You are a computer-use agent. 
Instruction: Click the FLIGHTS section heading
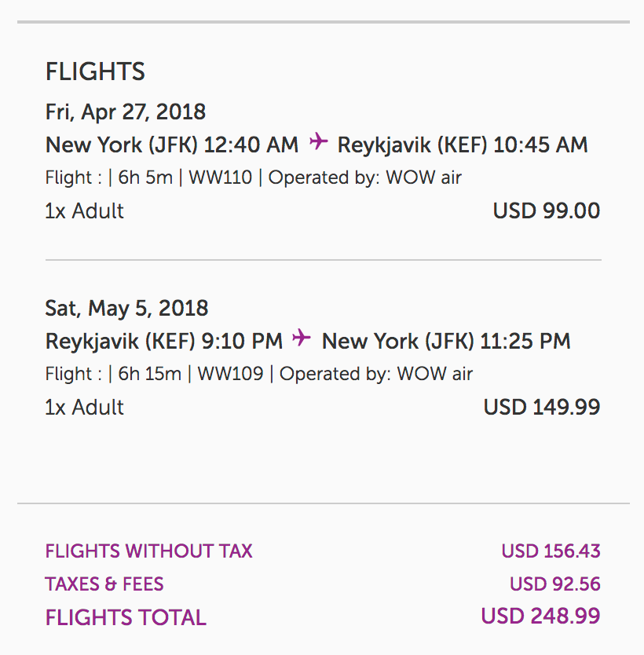click(x=95, y=72)
